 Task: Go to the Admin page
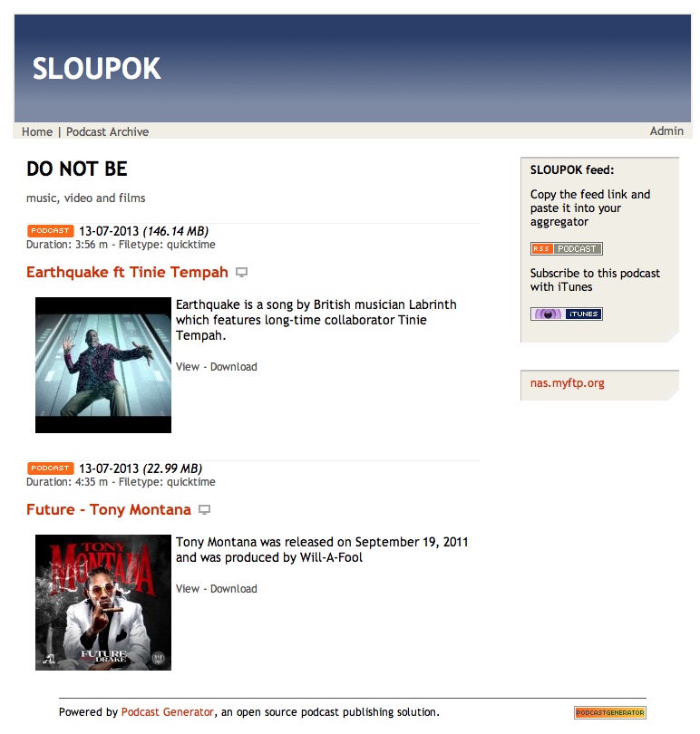666,131
